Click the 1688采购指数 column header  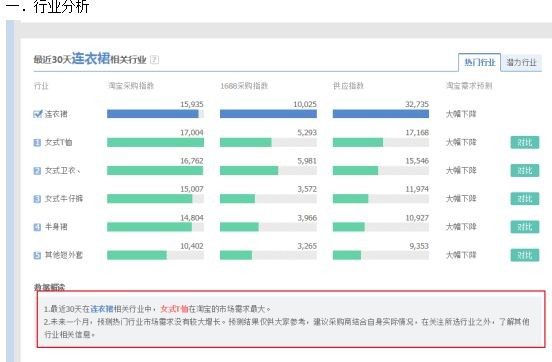244,86
